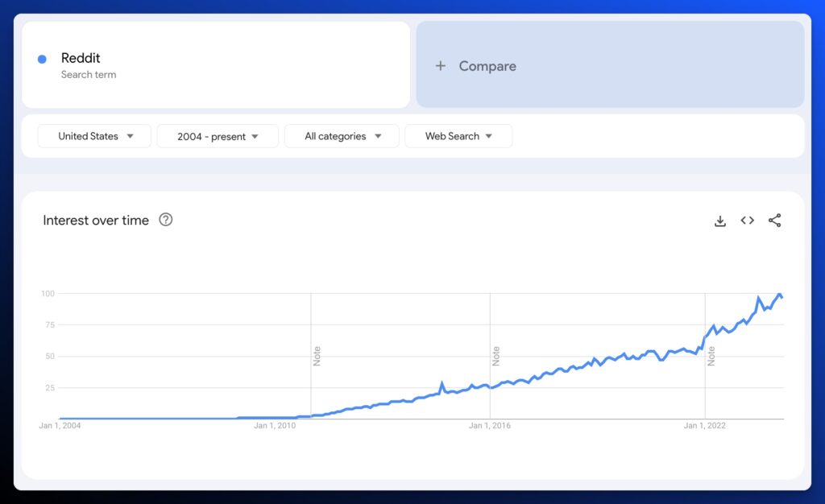Click the blue dot next to Reddit
This screenshot has height=504, width=825.
pyautogui.click(x=41, y=58)
